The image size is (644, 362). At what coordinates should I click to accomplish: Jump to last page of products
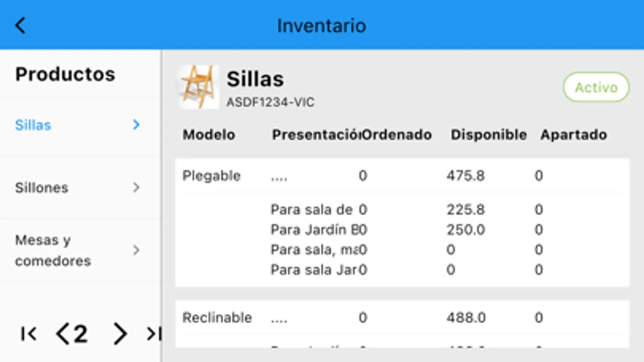tap(154, 334)
